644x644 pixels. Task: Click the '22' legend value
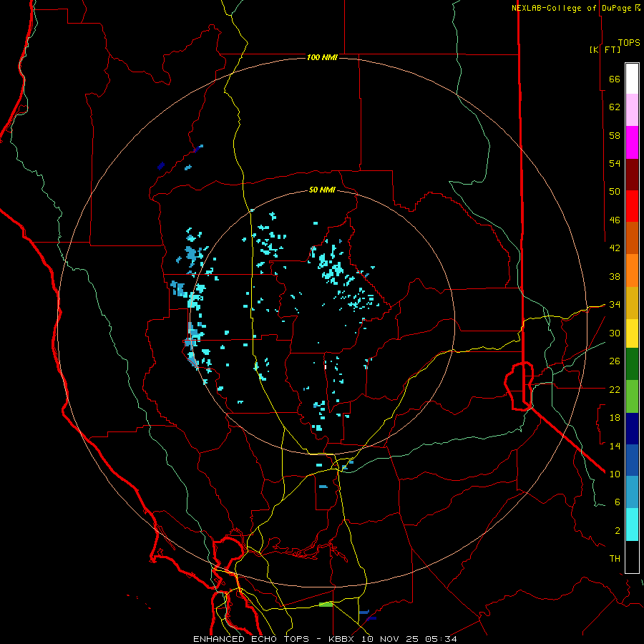pos(615,389)
